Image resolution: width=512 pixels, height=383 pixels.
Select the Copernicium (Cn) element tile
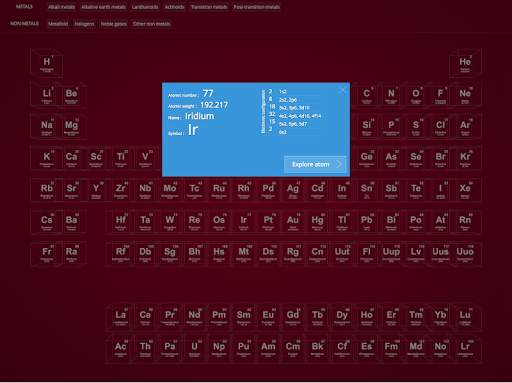(318, 253)
